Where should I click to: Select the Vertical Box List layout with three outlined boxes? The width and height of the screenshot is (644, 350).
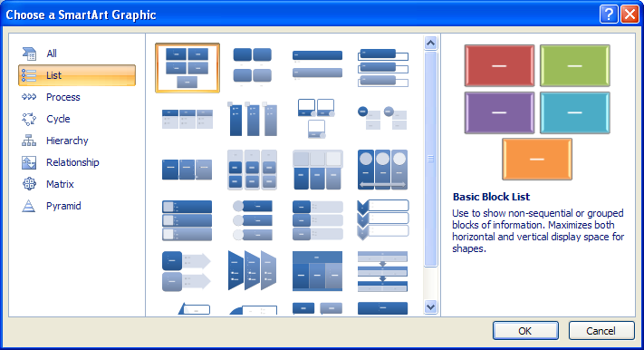point(383,68)
